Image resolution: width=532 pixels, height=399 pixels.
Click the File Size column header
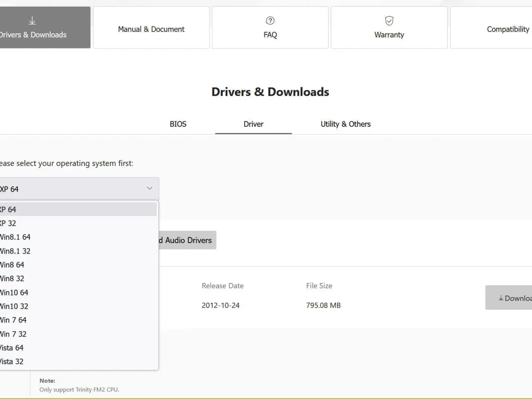[x=319, y=286]
